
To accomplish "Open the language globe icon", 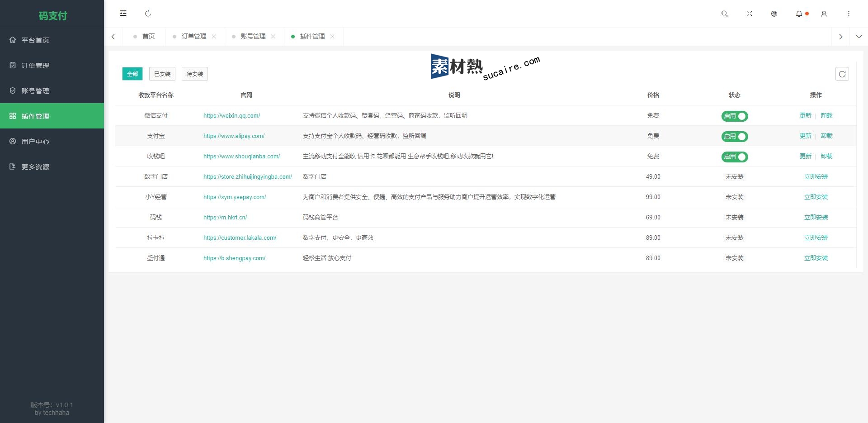I will coord(774,14).
